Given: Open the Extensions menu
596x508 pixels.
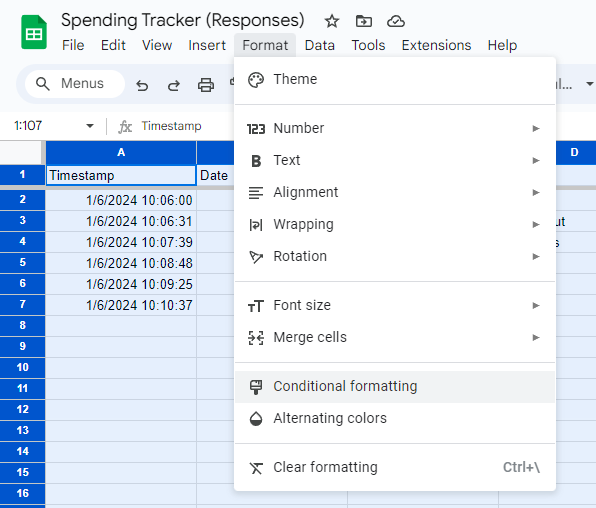Looking at the screenshot, I should tap(436, 45).
